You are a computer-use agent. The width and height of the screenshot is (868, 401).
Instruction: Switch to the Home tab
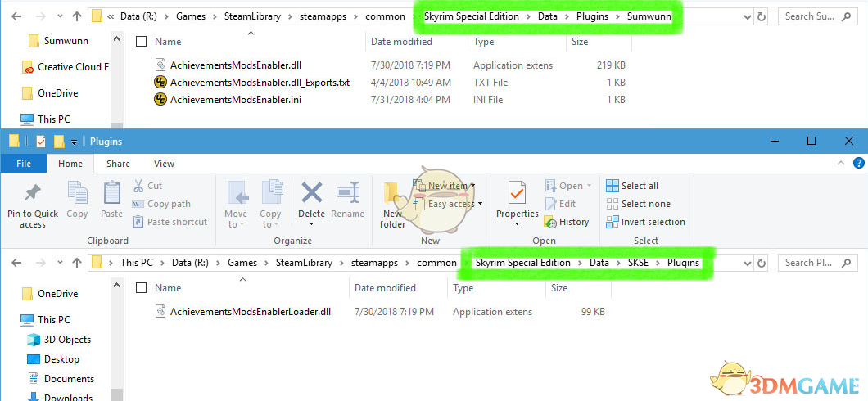[70, 163]
